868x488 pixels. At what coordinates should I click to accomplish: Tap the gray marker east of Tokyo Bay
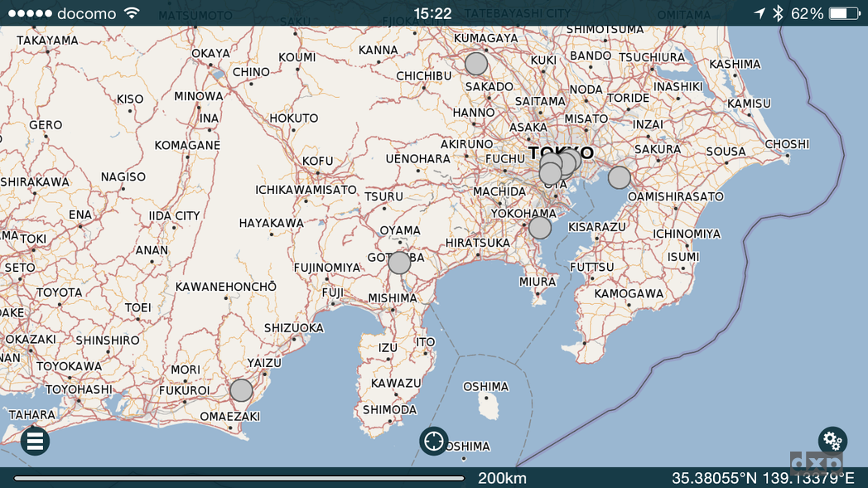click(620, 177)
